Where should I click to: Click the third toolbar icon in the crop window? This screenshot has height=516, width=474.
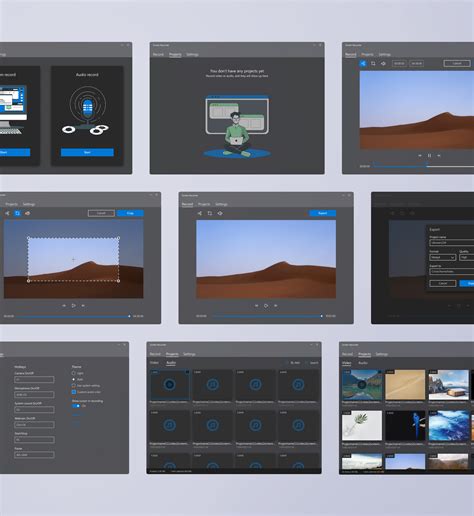(x=27, y=213)
